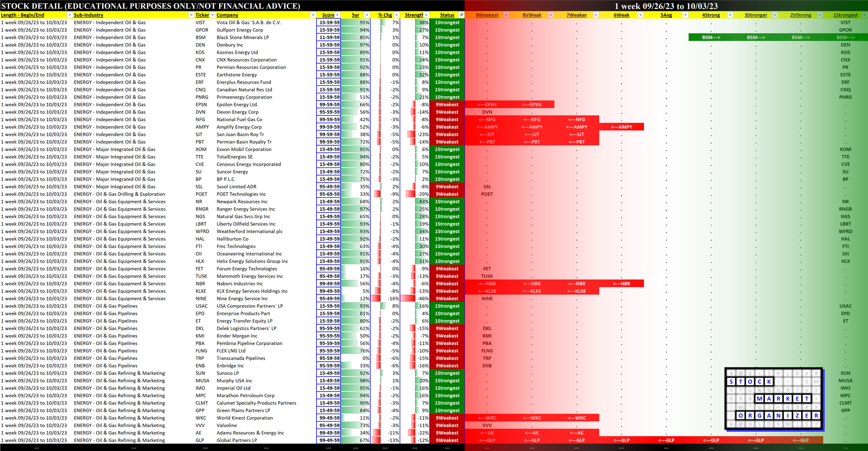
Task: Click the 'STOCK DETAIL (EDUCATIONAL PURPOSES ONLY/NOT FINANCIAL ADVICE)' title
Action: point(151,6)
